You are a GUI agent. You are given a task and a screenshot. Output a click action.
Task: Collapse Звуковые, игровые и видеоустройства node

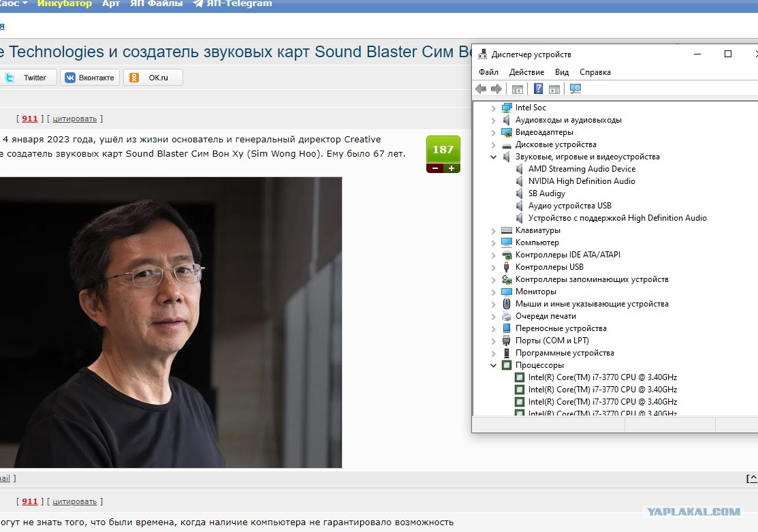pyautogui.click(x=493, y=157)
